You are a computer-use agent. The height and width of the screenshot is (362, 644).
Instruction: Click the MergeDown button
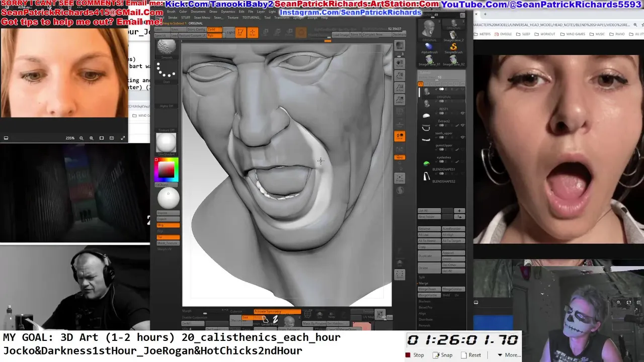pyautogui.click(x=429, y=289)
